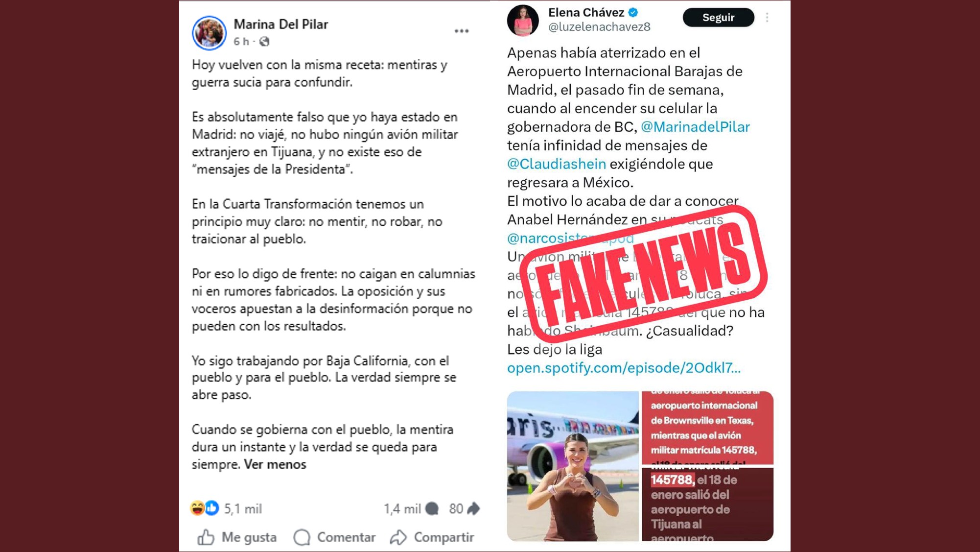Open the open.spotify.com episode link
This screenshot has width=980, height=552.
[624, 368]
